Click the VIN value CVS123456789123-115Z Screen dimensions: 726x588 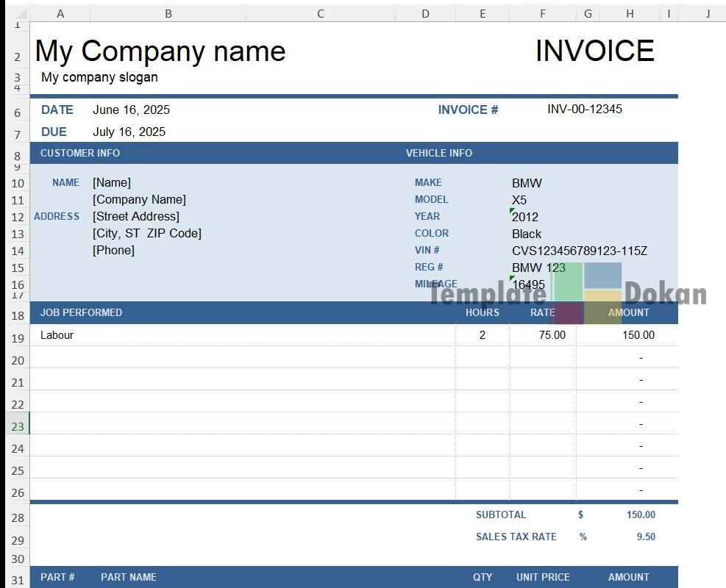pyautogui.click(x=579, y=251)
